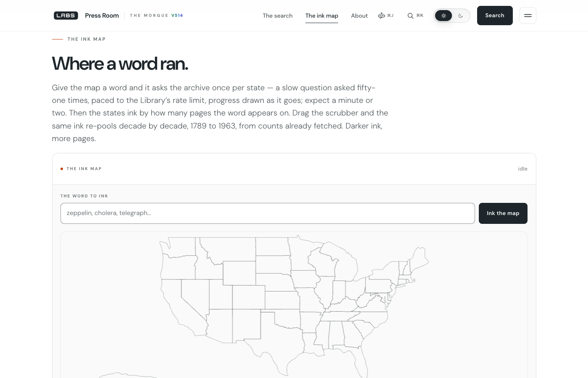
Task: Click THE WORD TO INK label
Action: pos(84,196)
